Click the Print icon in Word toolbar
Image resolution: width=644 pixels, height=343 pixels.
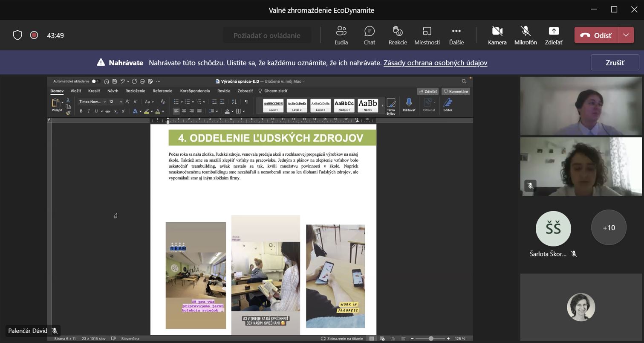click(142, 81)
